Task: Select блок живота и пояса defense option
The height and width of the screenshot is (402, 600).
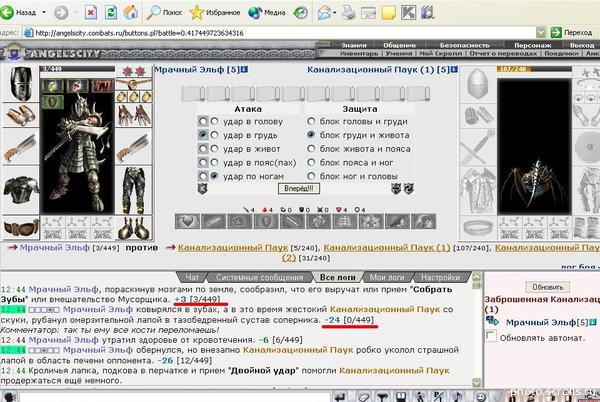Action: coord(311,149)
